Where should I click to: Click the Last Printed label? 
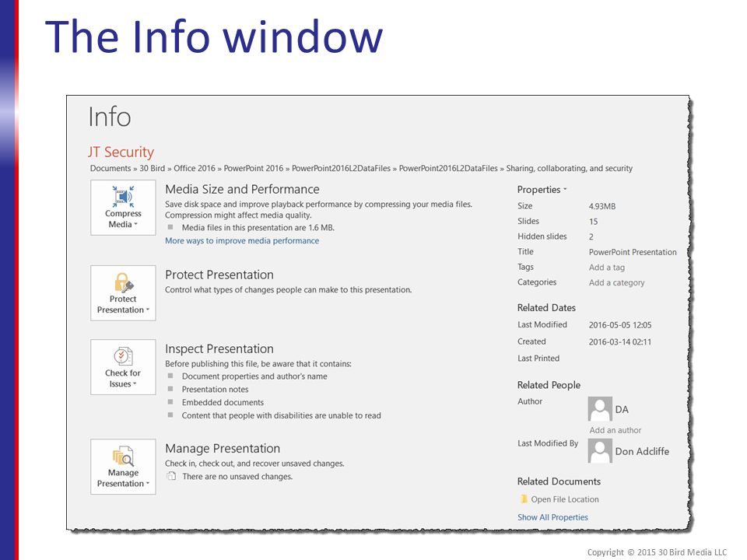(x=538, y=358)
